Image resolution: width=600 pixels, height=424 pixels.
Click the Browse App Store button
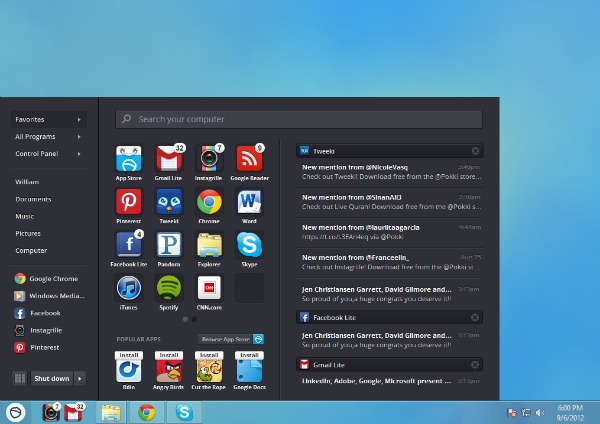click(225, 339)
